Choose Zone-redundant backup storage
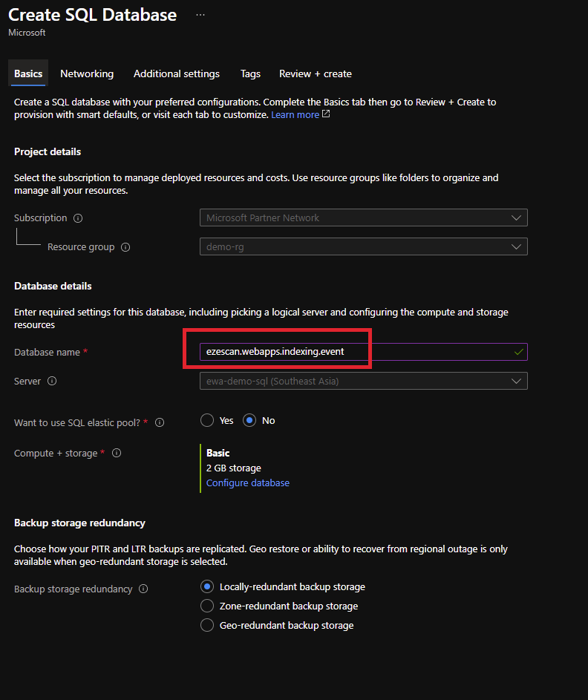 [207, 606]
